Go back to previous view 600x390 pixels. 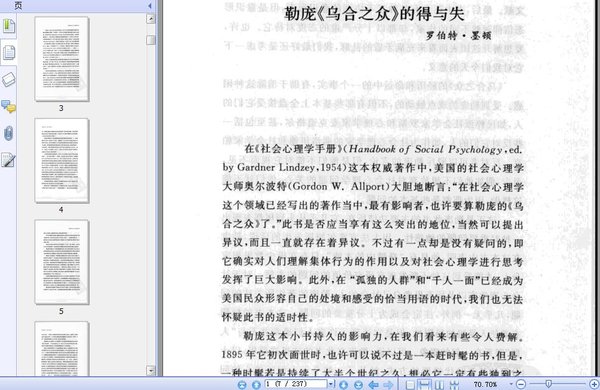[374, 385]
